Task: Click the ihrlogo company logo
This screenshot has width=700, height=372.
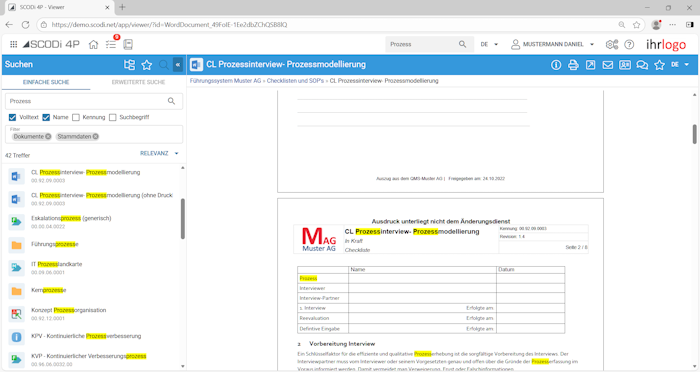Action: [x=666, y=45]
